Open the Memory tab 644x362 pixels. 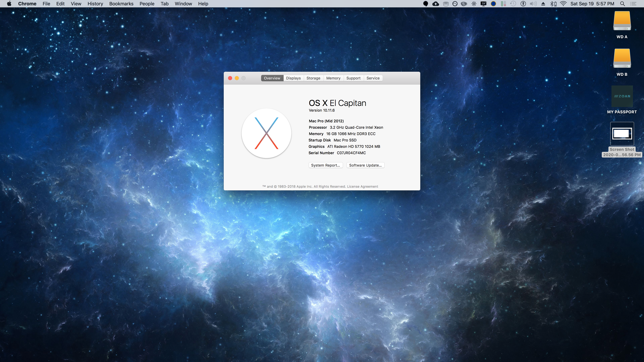[333, 78]
